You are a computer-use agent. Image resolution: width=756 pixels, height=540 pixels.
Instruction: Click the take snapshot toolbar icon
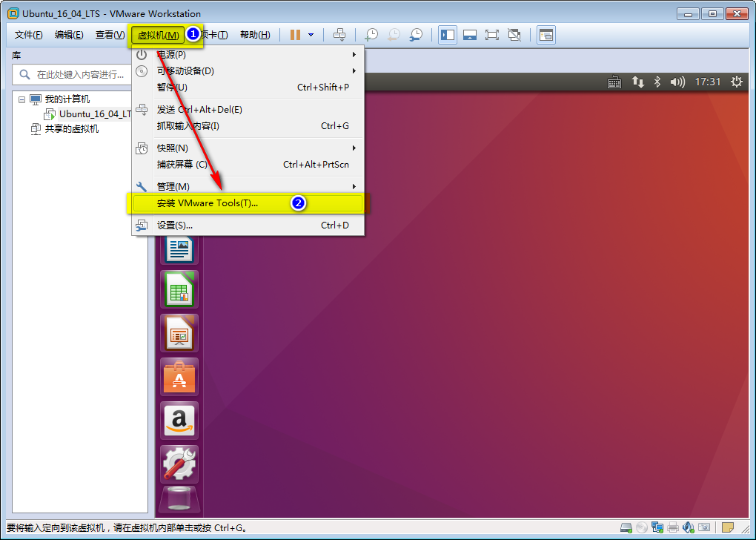pos(371,35)
